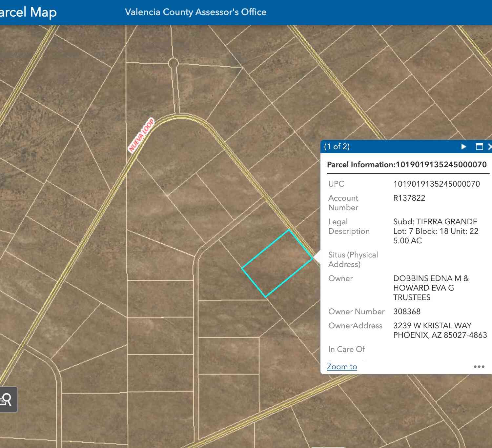Click the In Care Of label
This screenshot has width=492, height=448.
pyautogui.click(x=347, y=349)
